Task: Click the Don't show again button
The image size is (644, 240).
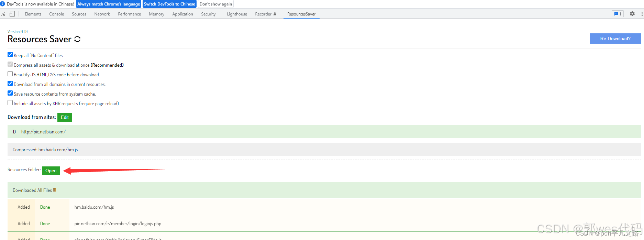Action: (216, 4)
